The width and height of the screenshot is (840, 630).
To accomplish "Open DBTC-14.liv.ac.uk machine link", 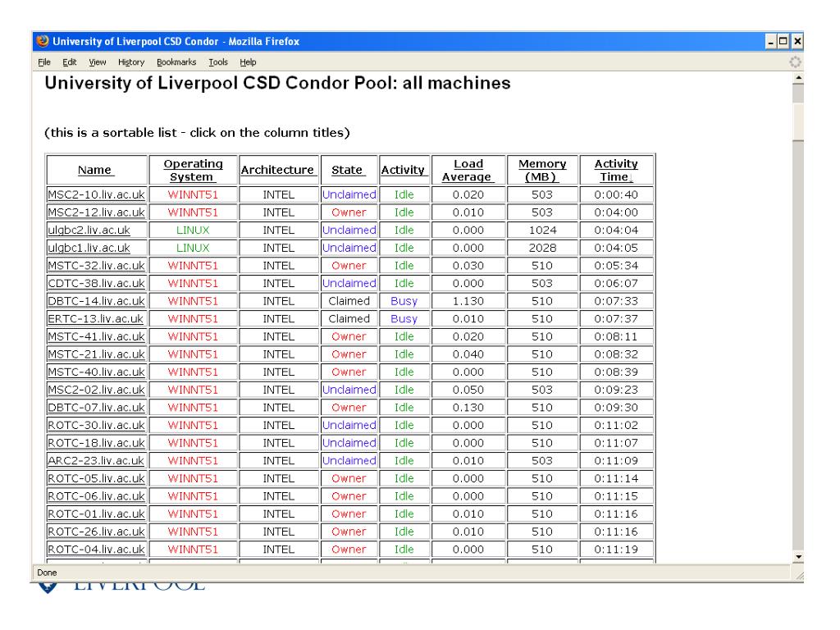I will [97, 301].
